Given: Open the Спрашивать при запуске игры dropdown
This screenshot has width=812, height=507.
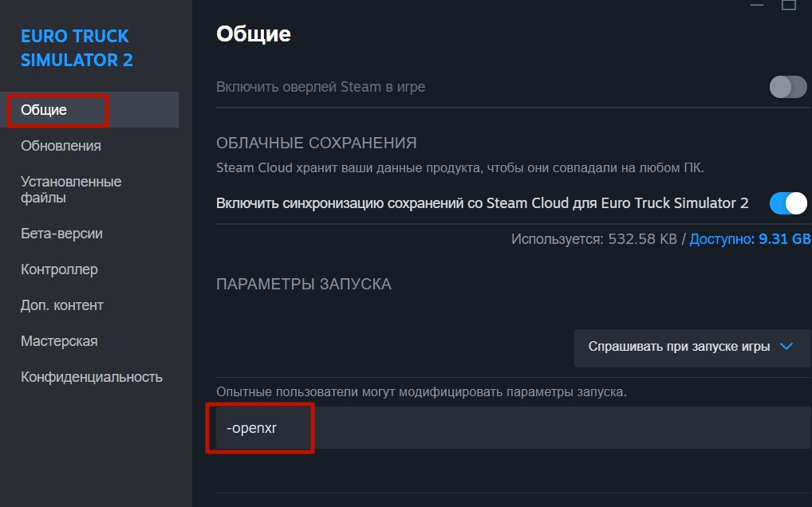Looking at the screenshot, I should [x=692, y=348].
